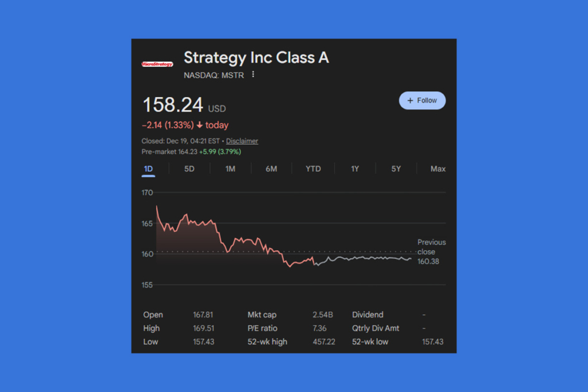Select the 1Y chart range

(x=354, y=168)
